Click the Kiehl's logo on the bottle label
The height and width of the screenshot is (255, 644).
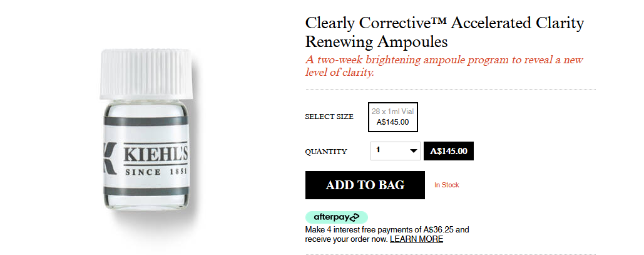[x=156, y=154]
